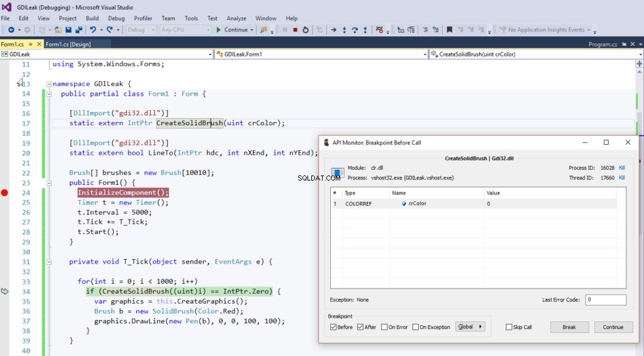The height and width of the screenshot is (356, 644).
Task: Click the Pause (Break All) icon
Action: tap(285, 30)
